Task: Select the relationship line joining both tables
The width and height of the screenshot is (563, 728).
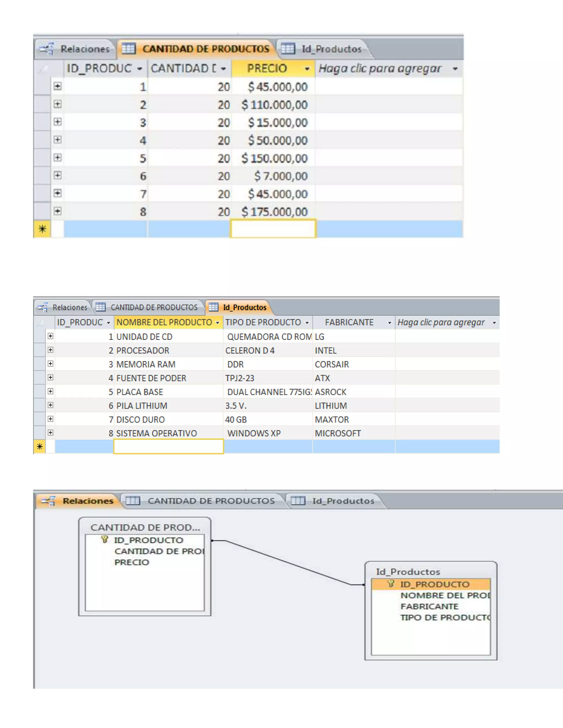Action: click(288, 563)
